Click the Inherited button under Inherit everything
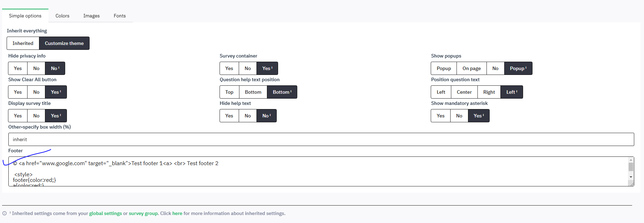Screen dimensions: 644x223 pos(23,43)
